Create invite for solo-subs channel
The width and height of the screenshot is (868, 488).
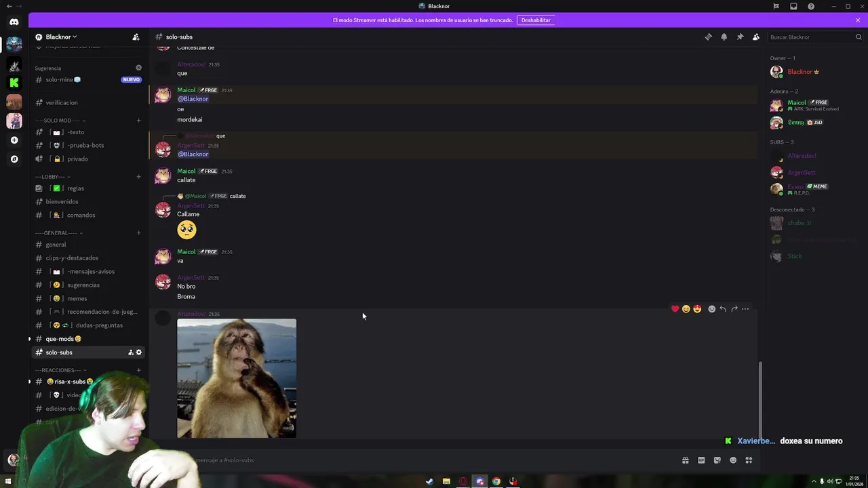click(130, 352)
